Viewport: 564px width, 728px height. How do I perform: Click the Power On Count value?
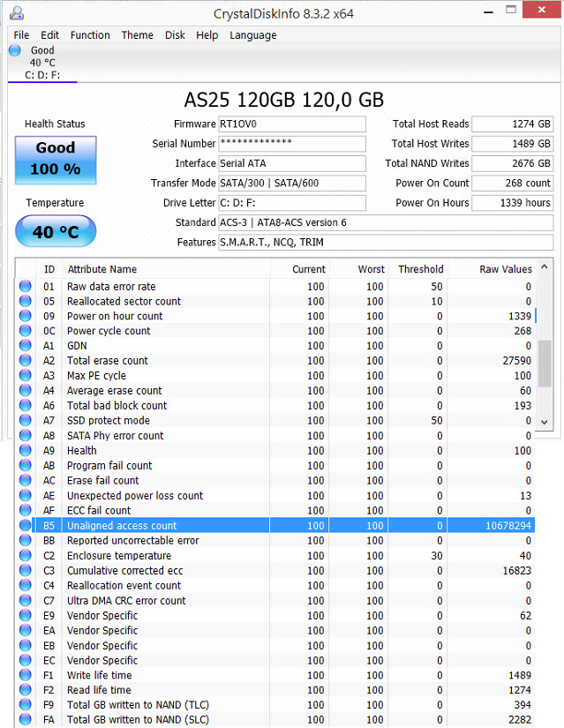pyautogui.click(x=513, y=183)
